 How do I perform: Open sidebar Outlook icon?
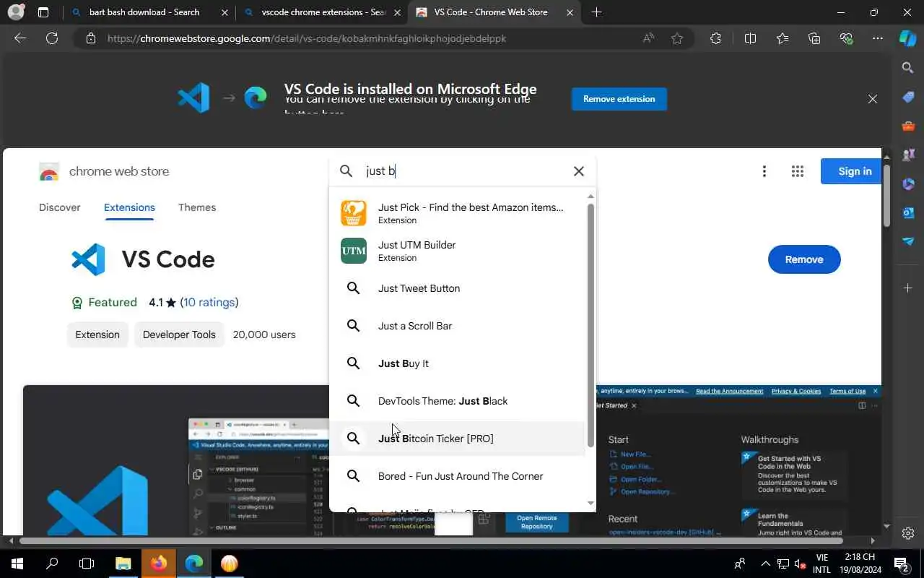[908, 212]
